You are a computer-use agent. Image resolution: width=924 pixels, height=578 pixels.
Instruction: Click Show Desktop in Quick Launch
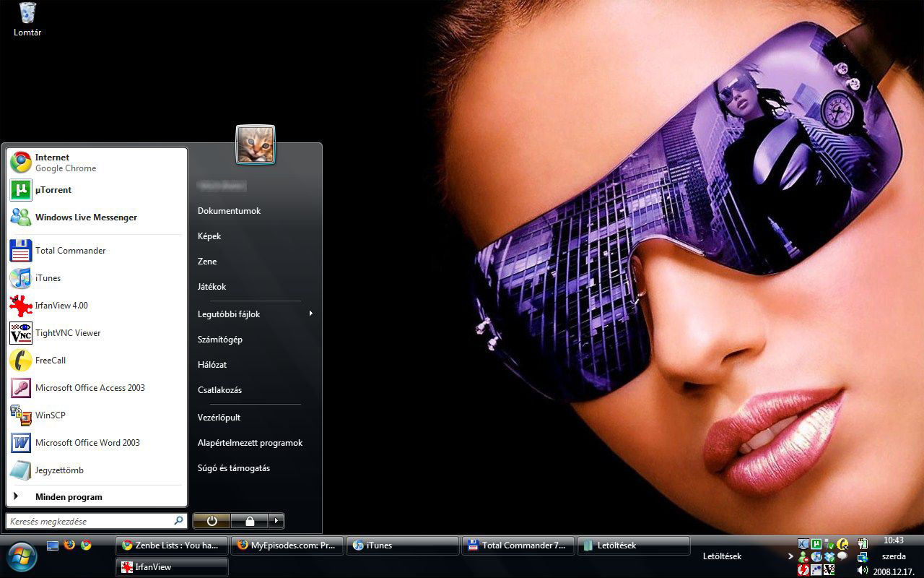click(53, 545)
